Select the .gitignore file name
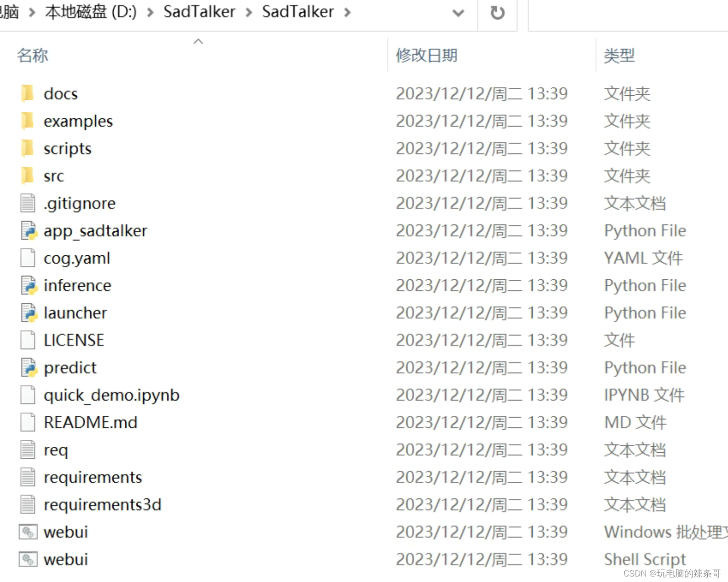 coord(80,204)
